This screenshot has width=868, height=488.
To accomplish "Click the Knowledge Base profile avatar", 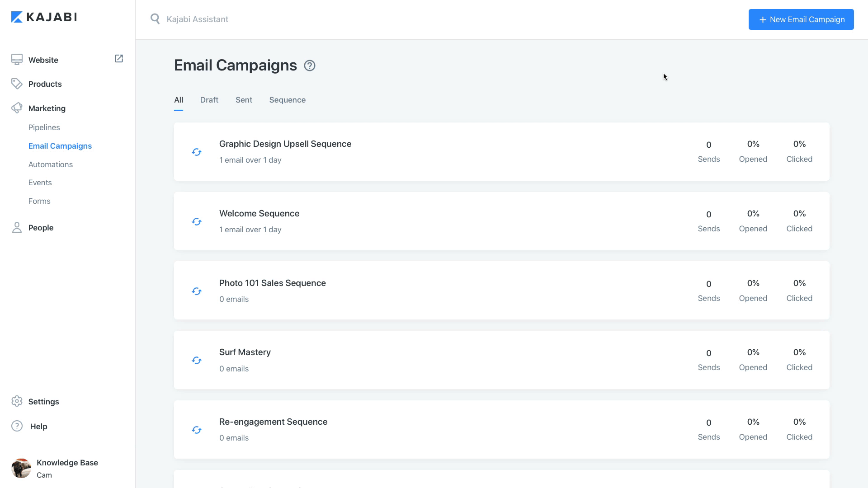I will coord(21,468).
